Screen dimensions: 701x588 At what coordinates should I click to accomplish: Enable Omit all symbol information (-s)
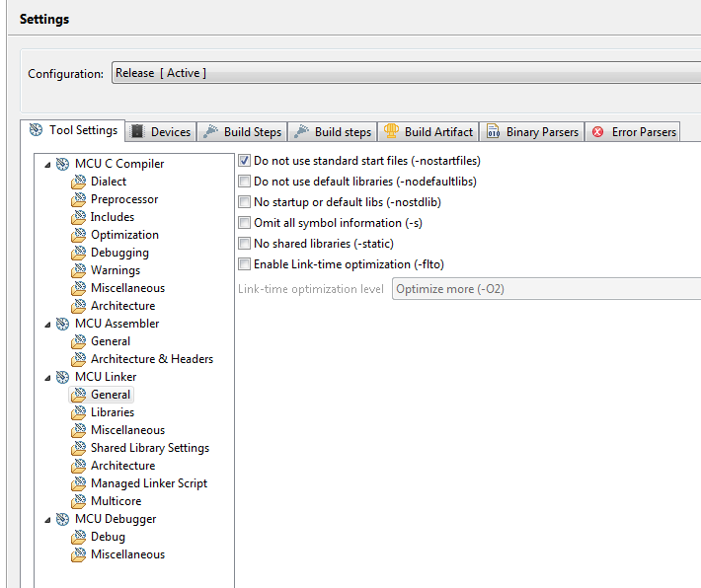point(244,223)
